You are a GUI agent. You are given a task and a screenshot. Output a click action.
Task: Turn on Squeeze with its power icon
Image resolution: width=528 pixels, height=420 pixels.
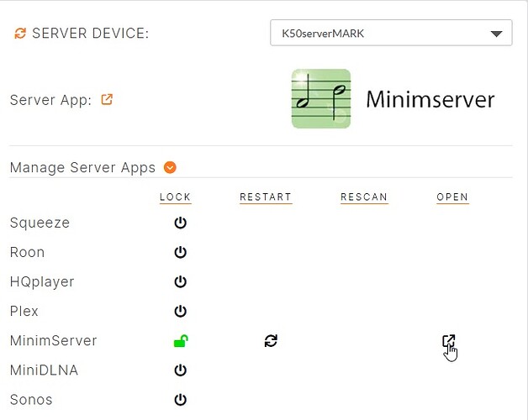point(180,223)
